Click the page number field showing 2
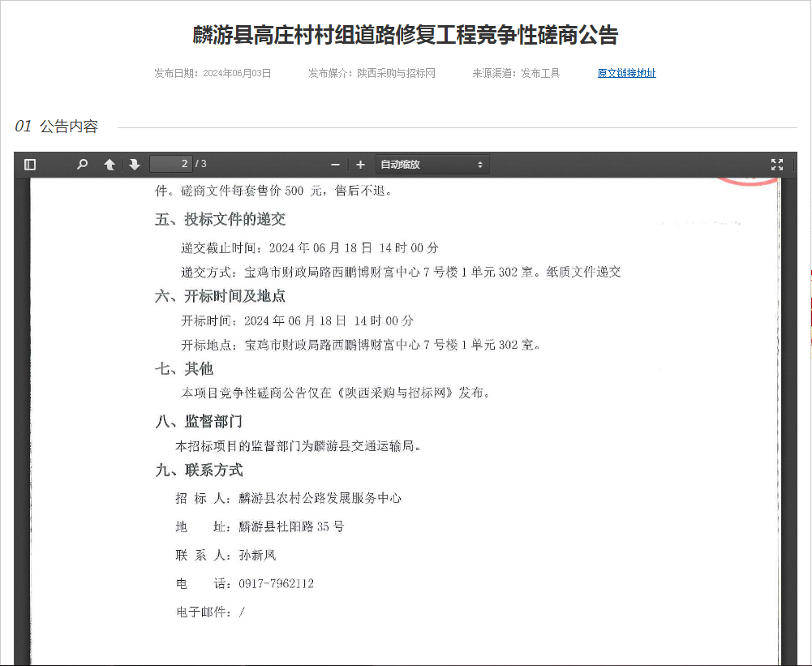Image resolution: width=812 pixels, height=666 pixels. 171,164
